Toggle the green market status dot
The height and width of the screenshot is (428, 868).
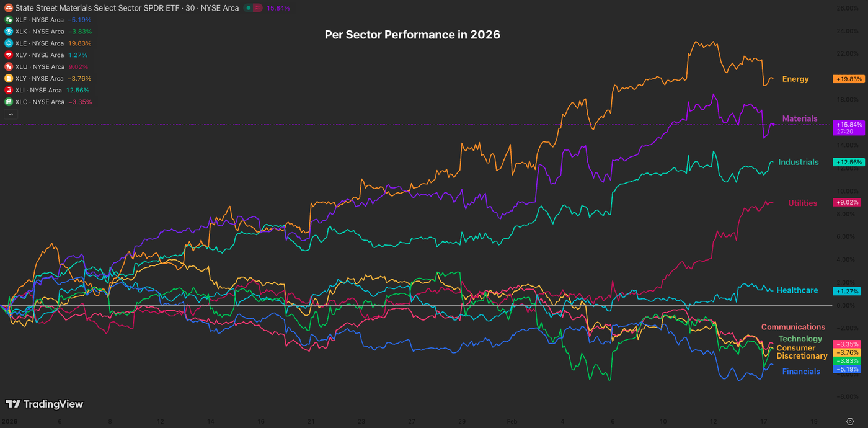pyautogui.click(x=248, y=8)
